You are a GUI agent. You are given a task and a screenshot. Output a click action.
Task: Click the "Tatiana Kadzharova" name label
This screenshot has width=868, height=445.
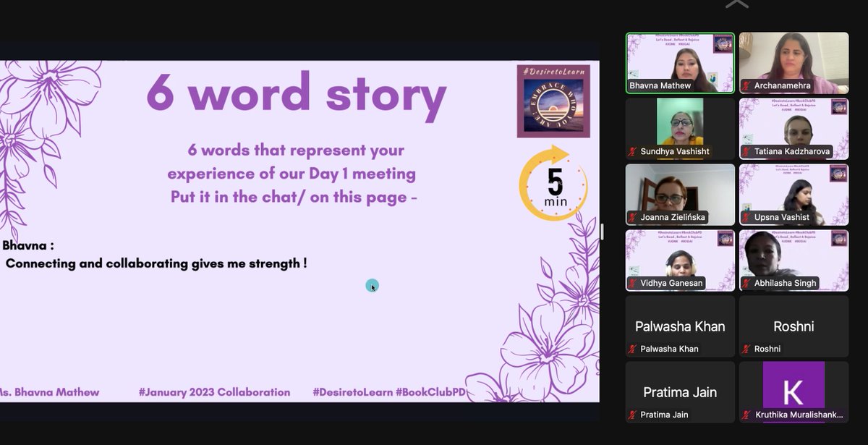pyautogui.click(x=792, y=151)
